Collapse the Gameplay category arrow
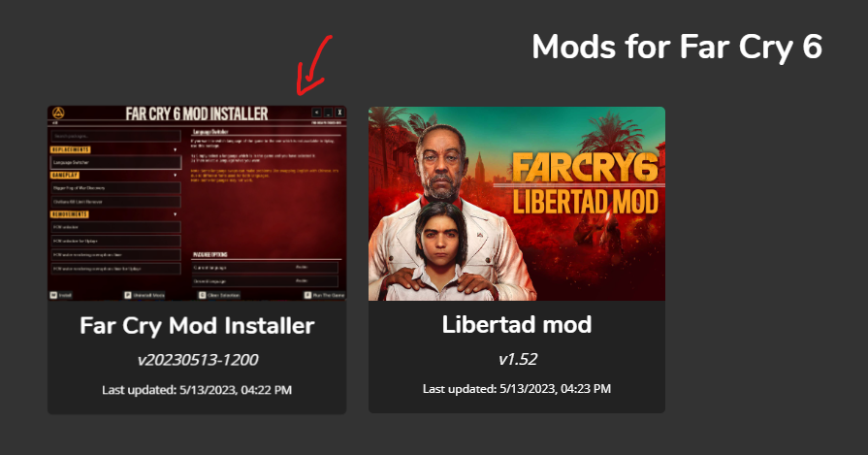 176,176
